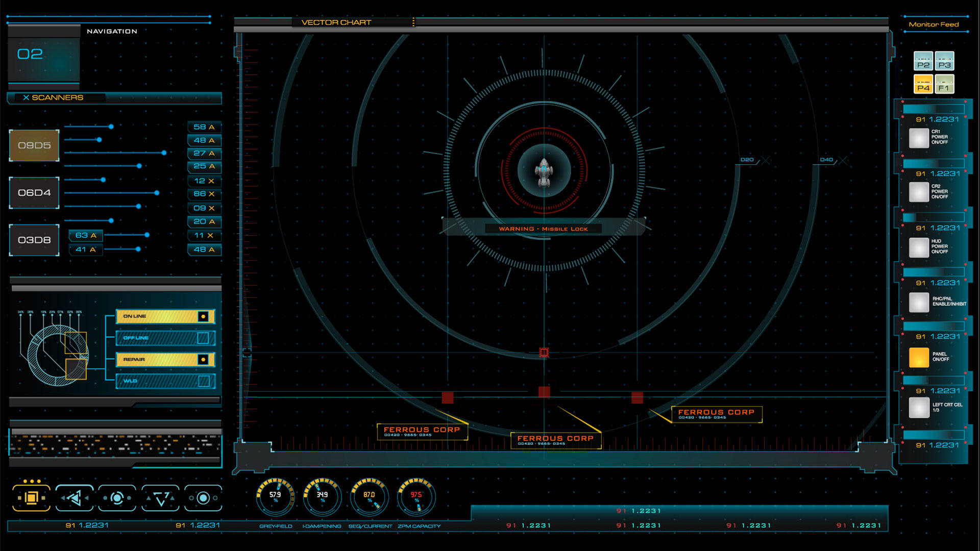The width and height of the screenshot is (980, 551).
Task: Click the spaceship icon in chart center
Action: 544,172
